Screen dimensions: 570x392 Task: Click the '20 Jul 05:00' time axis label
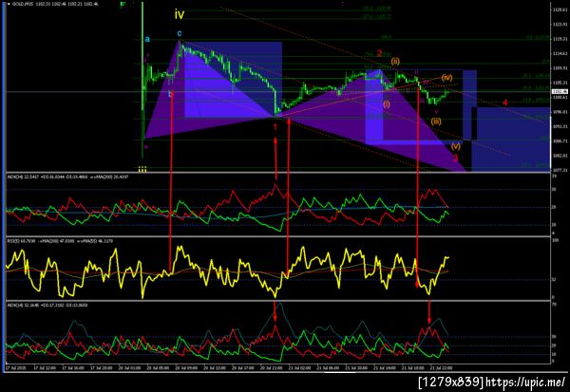coord(158,367)
